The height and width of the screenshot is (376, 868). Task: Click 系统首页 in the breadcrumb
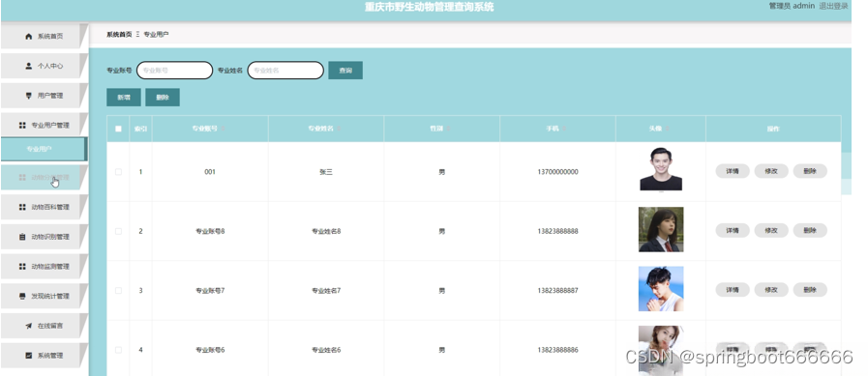point(119,34)
